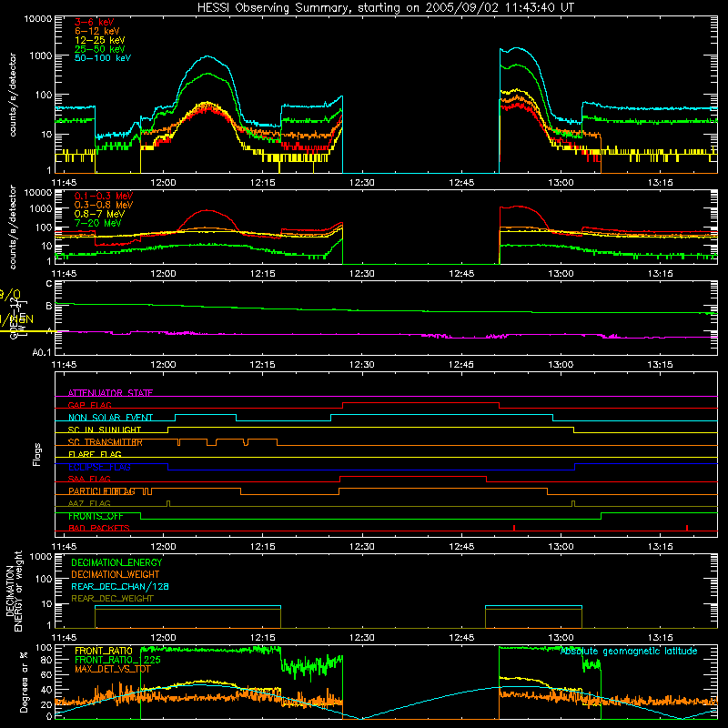Image resolution: width=728 pixels, height=728 pixels.
Task: Pick the red BAD_PACKETS label
Action: tap(99, 528)
